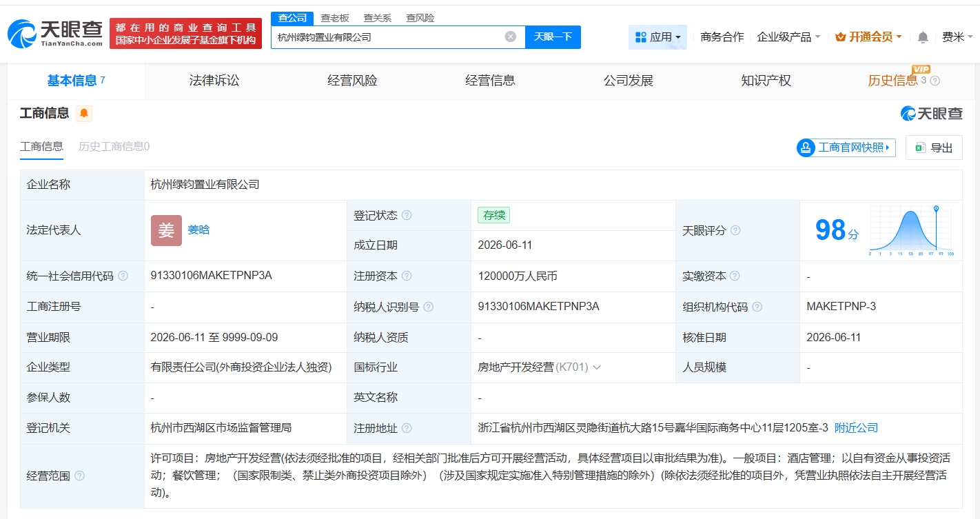Click the 天眼一下 search button

pyautogui.click(x=553, y=37)
